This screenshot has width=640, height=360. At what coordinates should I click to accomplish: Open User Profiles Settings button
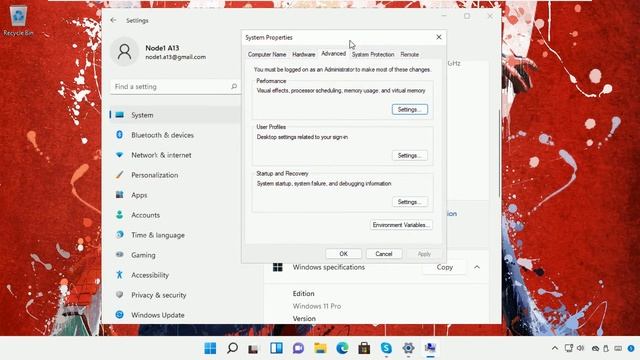pyautogui.click(x=410, y=156)
